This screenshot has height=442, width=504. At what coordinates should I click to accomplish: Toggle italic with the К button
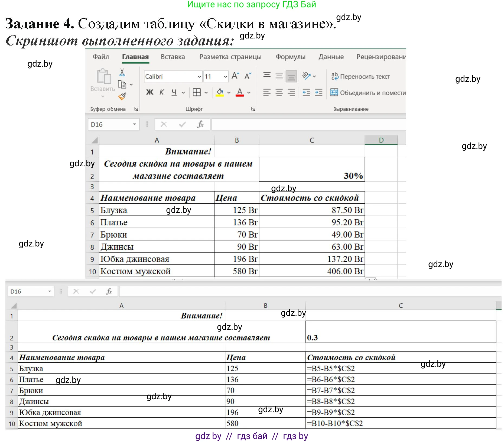tap(161, 92)
